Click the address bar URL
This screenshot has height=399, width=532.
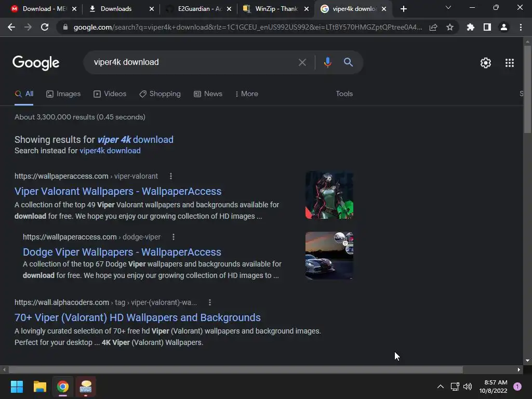coord(248,27)
